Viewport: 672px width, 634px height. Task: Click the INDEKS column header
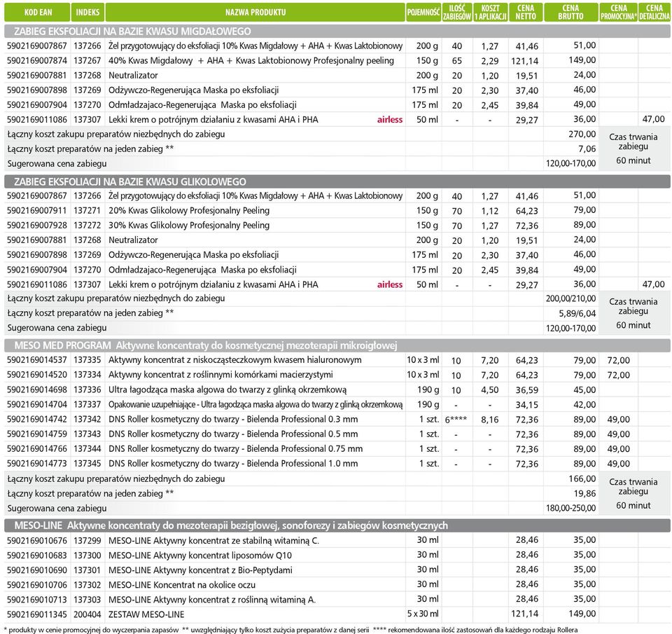[x=88, y=13]
